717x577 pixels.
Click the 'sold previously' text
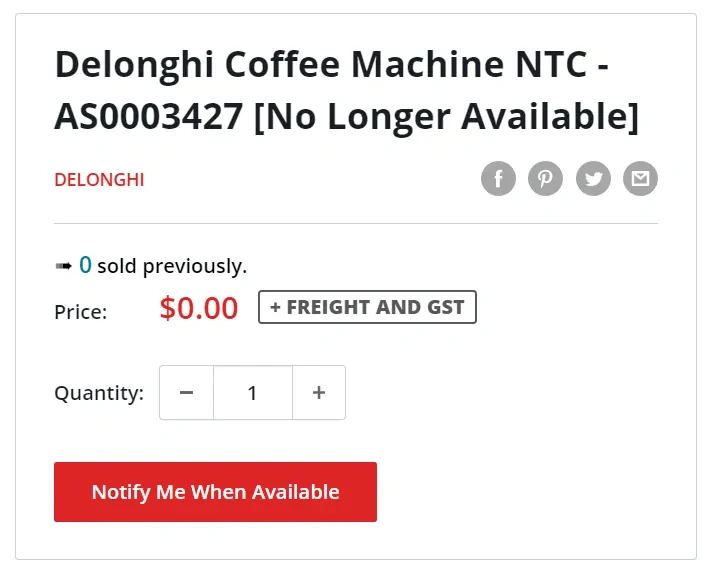(x=172, y=267)
